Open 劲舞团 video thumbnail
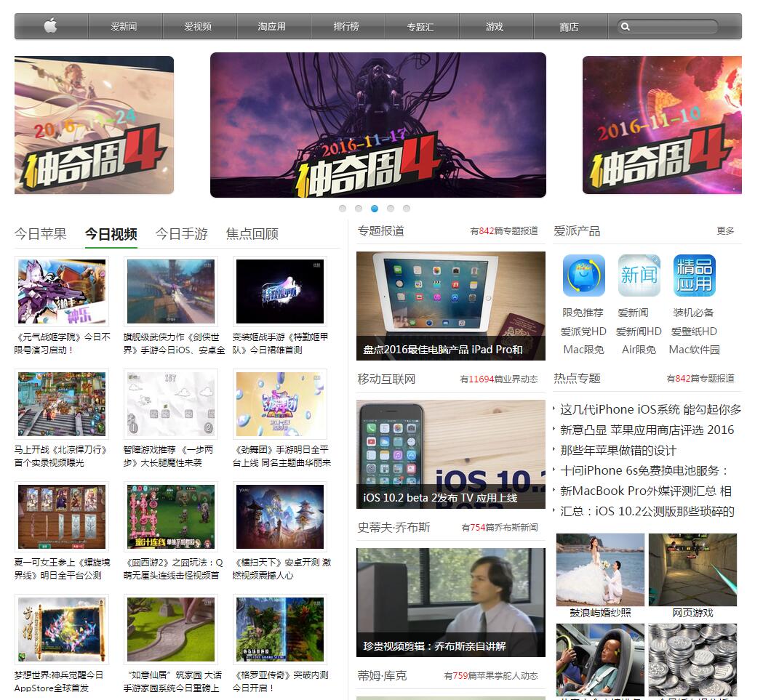This screenshot has height=700, width=763. tap(280, 404)
